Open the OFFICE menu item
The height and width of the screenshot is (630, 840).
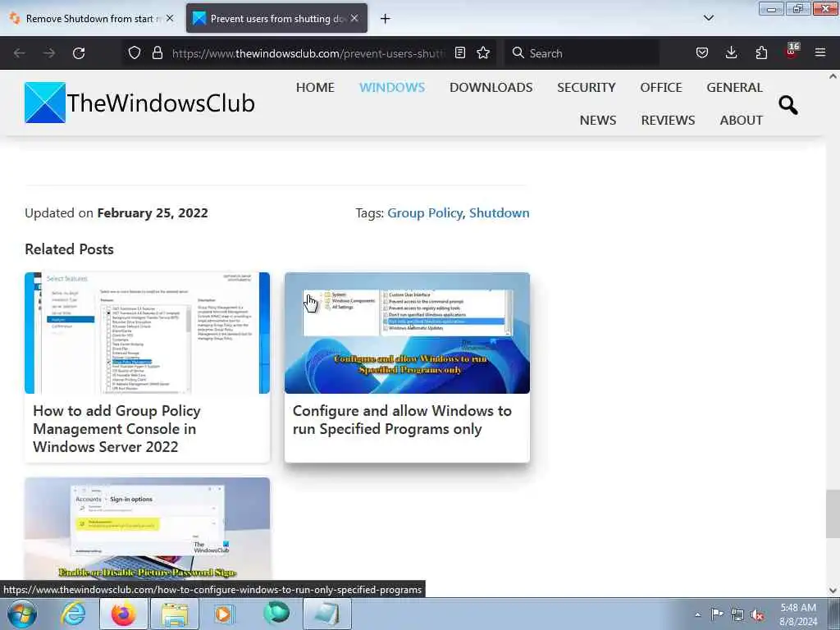661,87
